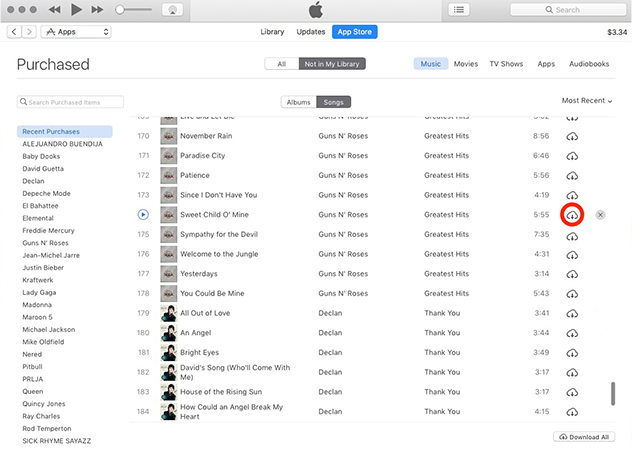Show All purchased items
Image resolution: width=632 pixels, height=450 pixels.
(282, 64)
